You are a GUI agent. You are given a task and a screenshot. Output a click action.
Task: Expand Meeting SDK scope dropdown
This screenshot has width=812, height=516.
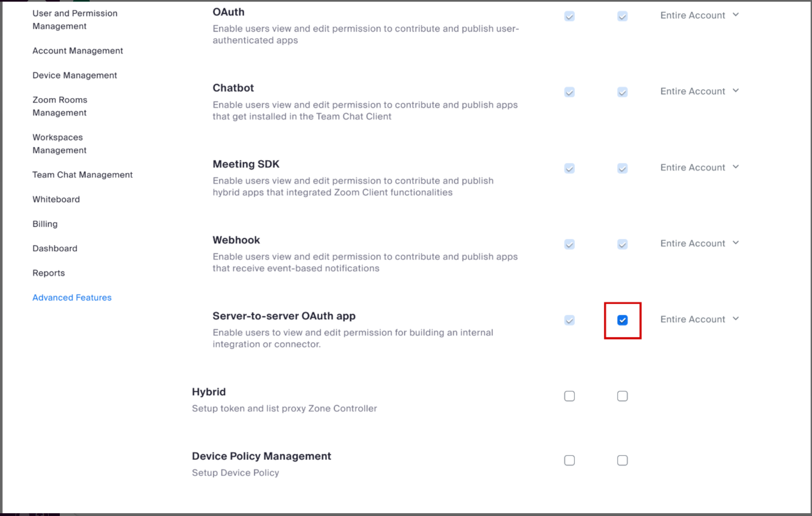699,167
